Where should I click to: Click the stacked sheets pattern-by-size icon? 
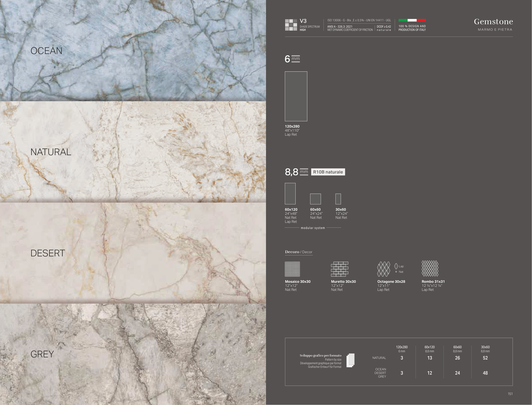point(350,360)
